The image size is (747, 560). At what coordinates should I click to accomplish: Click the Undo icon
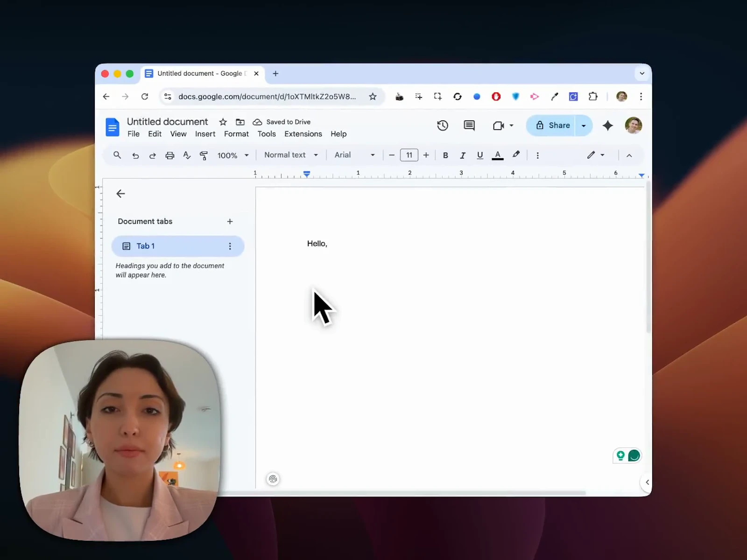pos(135,155)
